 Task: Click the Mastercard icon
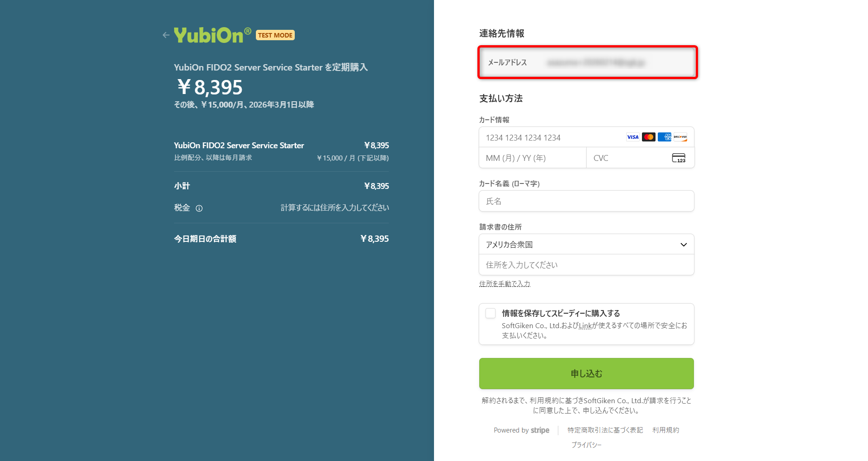click(648, 137)
